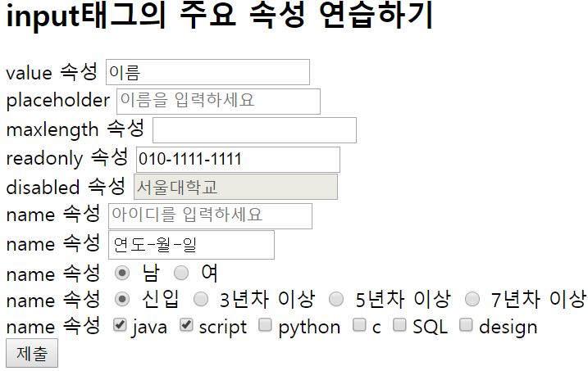Image resolution: width=588 pixels, height=371 pixels.
Task: Click the label 'disabled 속성'
Action: coord(66,187)
